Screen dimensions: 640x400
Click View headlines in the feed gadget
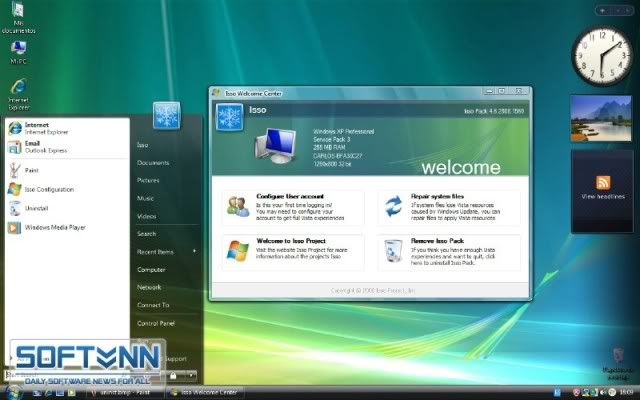tap(603, 197)
